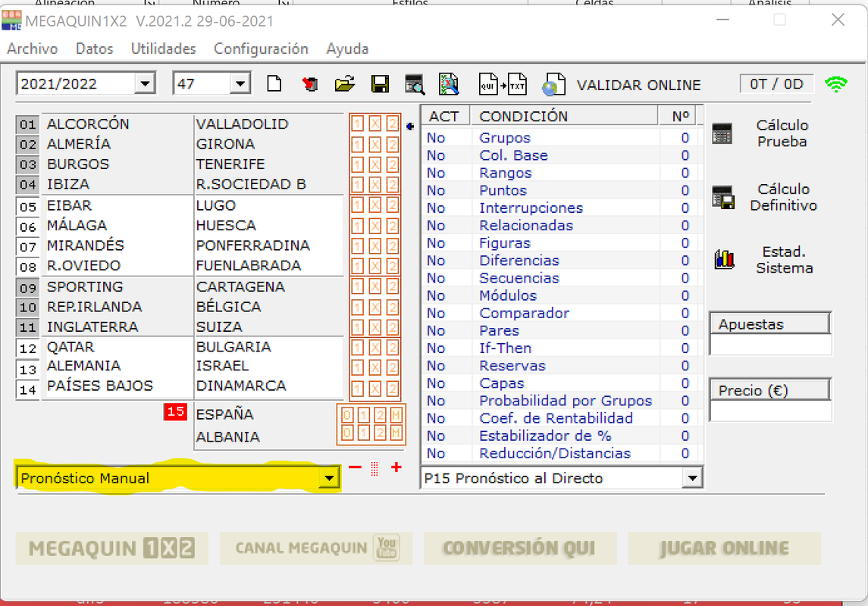Click the 0T / 0D counter box
The height and width of the screenshot is (606, 868).
[777, 84]
